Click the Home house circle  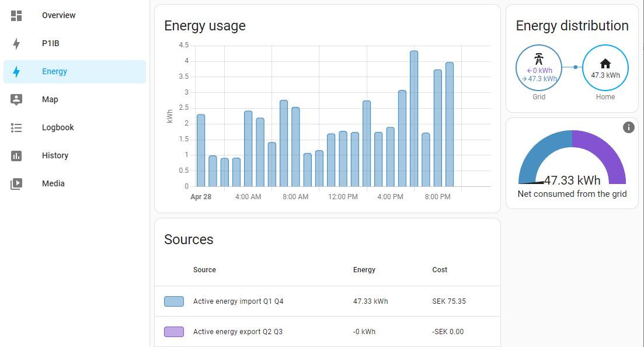click(x=605, y=68)
